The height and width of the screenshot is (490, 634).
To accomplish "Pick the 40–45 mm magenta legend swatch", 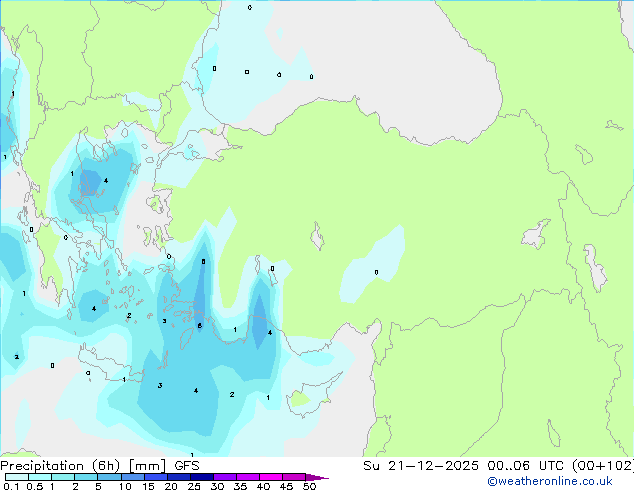I will point(271,477).
